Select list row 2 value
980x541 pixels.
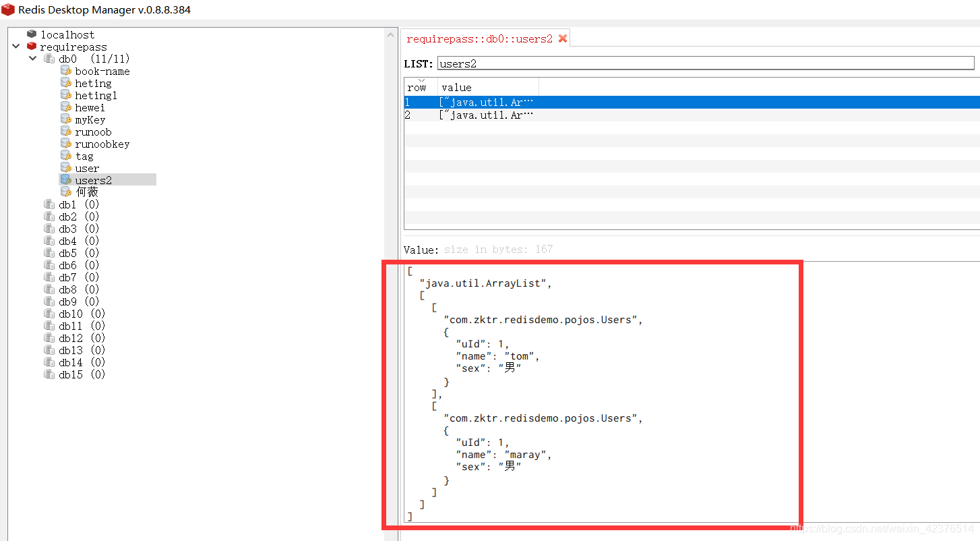click(x=486, y=115)
